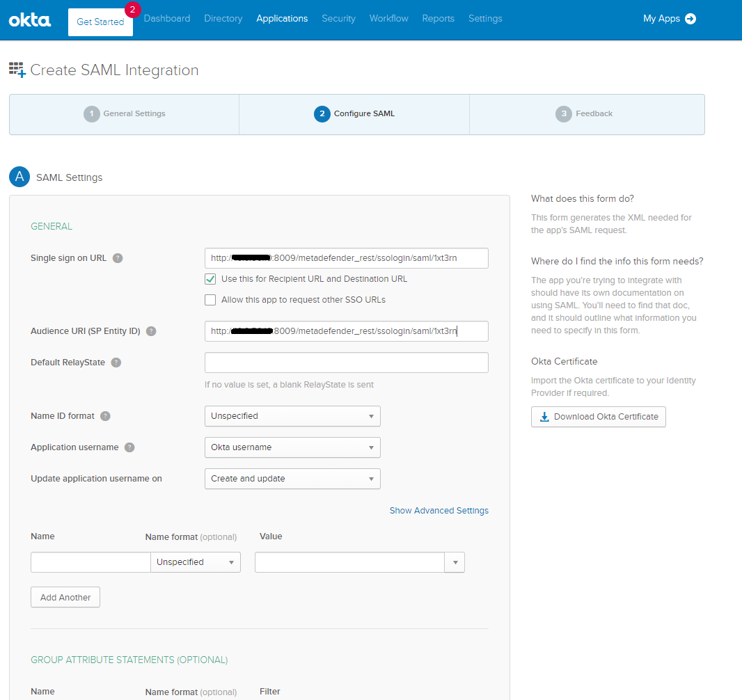Click the blue A section icon
The width and height of the screenshot is (742, 700).
coord(19,177)
